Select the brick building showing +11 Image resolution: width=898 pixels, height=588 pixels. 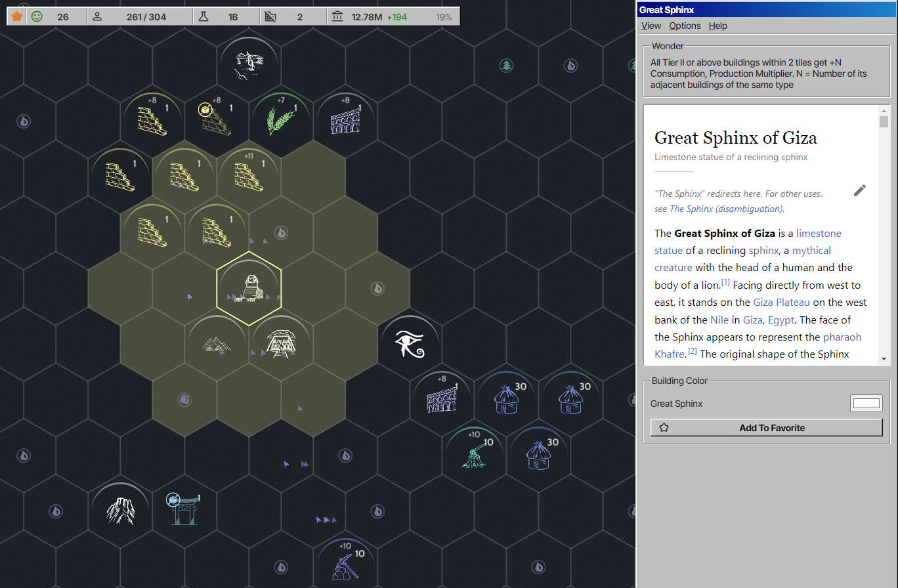249,176
